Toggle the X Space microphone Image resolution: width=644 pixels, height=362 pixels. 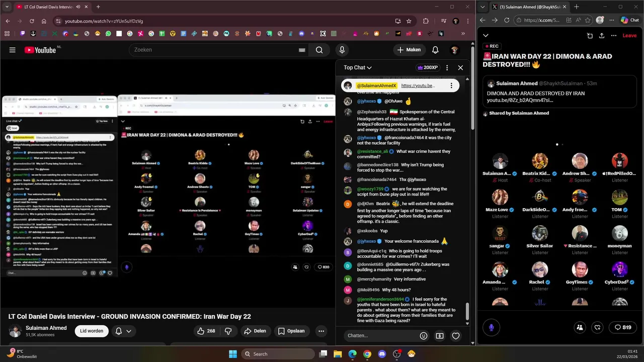coord(492,327)
